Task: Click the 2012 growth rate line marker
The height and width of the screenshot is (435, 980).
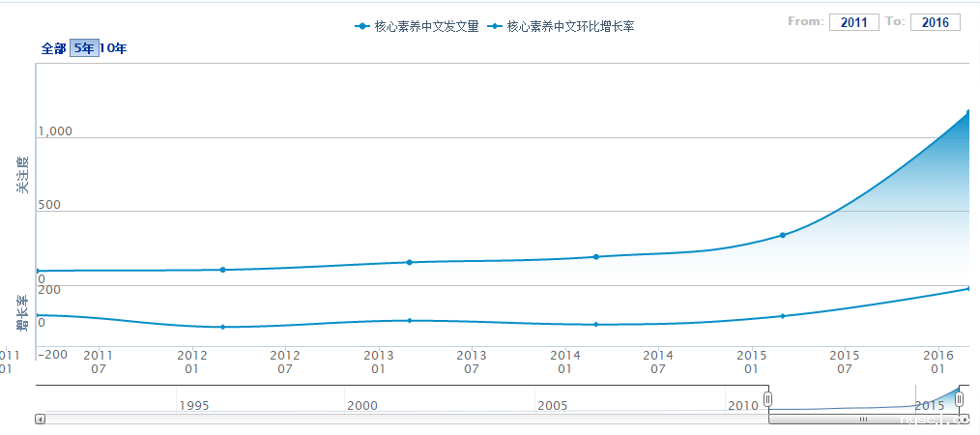Action: [x=223, y=327]
